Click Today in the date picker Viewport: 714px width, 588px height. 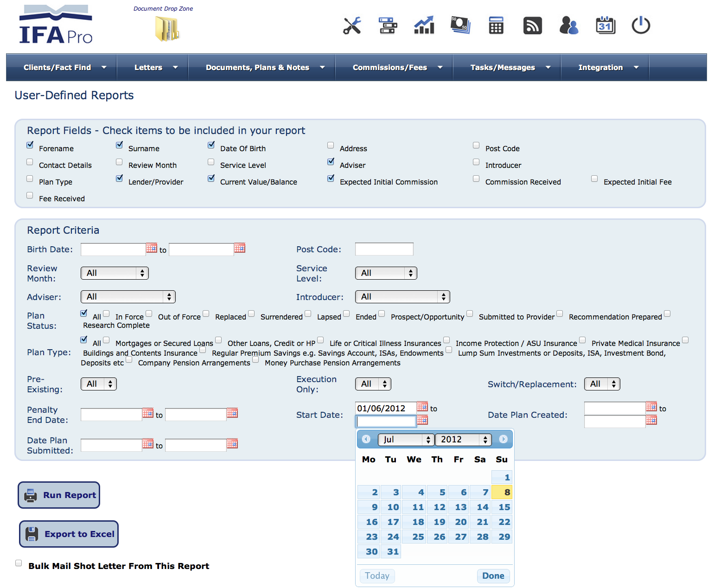point(377,575)
